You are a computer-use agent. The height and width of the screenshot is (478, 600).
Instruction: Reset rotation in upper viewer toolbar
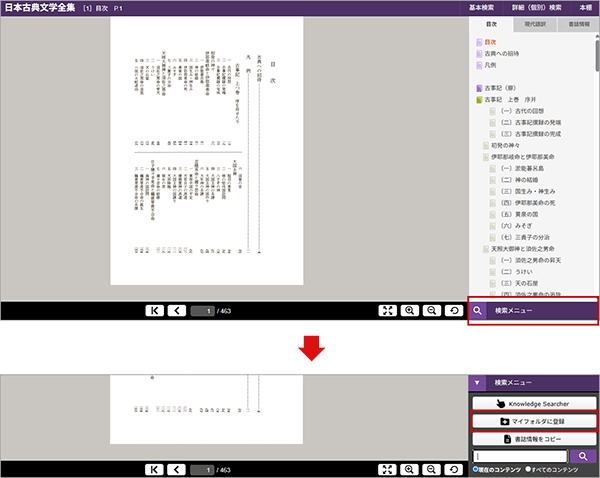453,311
